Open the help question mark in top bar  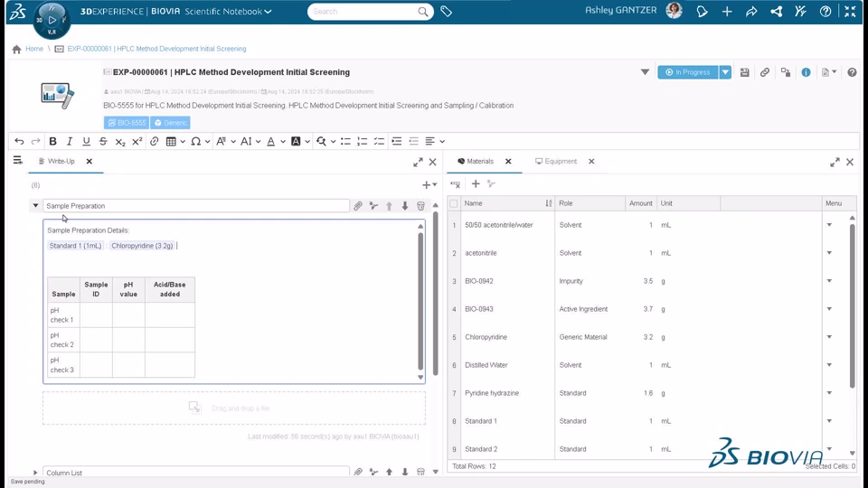[x=826, y=11]
